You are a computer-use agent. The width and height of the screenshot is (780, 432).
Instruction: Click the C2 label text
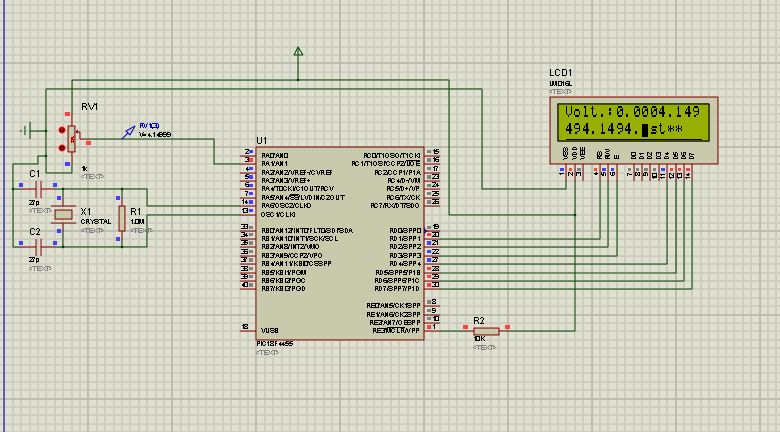click(34, 231)
